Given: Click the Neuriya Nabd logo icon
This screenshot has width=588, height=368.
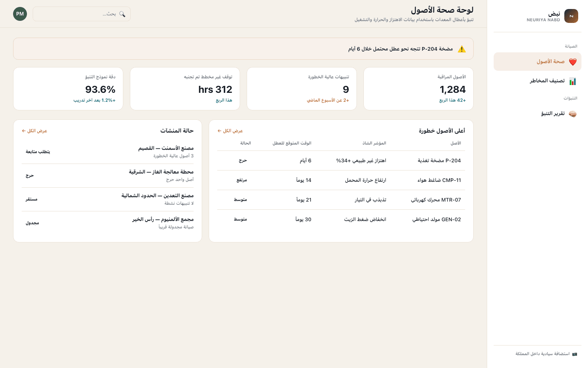Looking at the screenshot, I should point(571,16).
